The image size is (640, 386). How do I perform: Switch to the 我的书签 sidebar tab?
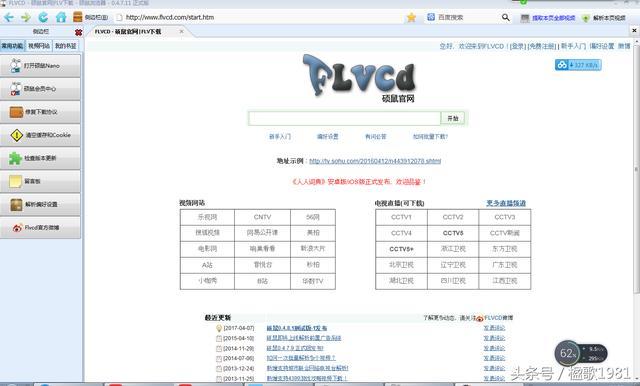66,46
